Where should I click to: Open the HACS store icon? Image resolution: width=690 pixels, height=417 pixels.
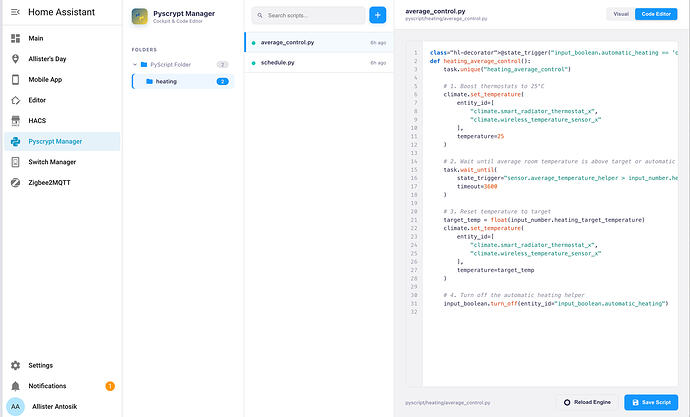[x=15, y=121]
